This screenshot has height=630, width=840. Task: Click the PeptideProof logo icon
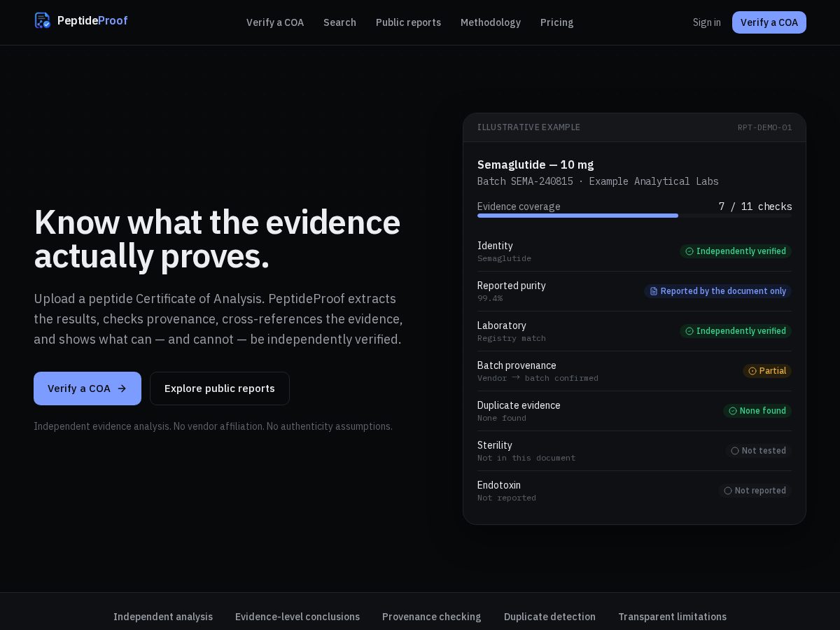coord(43,21)
